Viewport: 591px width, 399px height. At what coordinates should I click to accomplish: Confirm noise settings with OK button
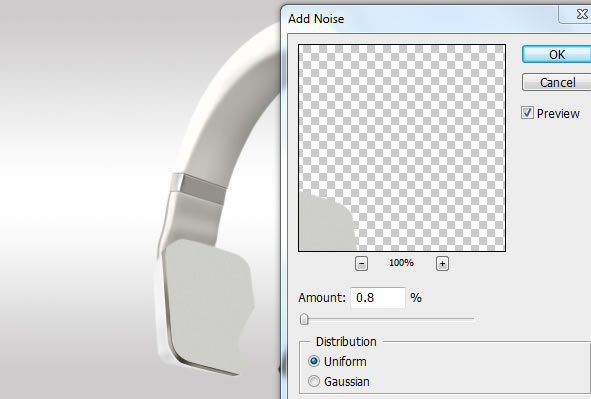tap(557, 55)
